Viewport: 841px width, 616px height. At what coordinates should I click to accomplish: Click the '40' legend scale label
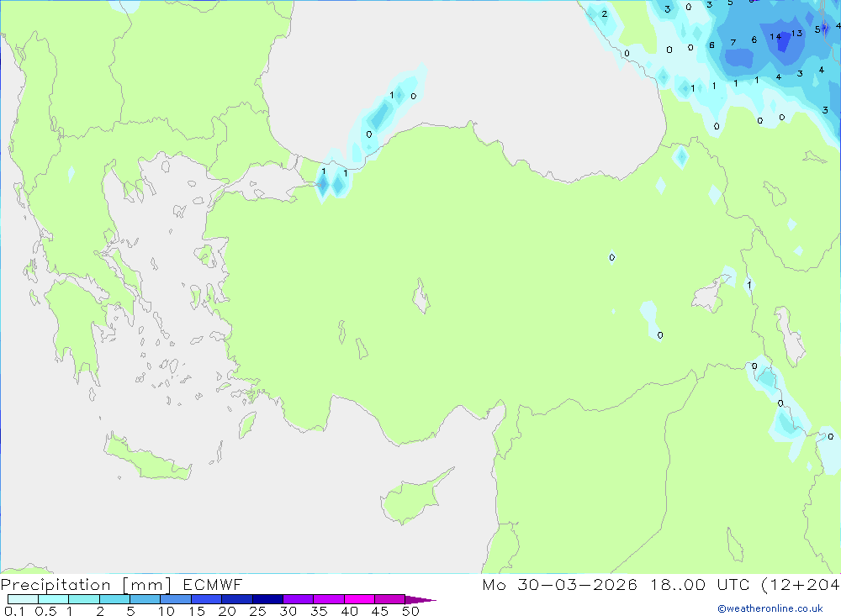tap(350, 611)
